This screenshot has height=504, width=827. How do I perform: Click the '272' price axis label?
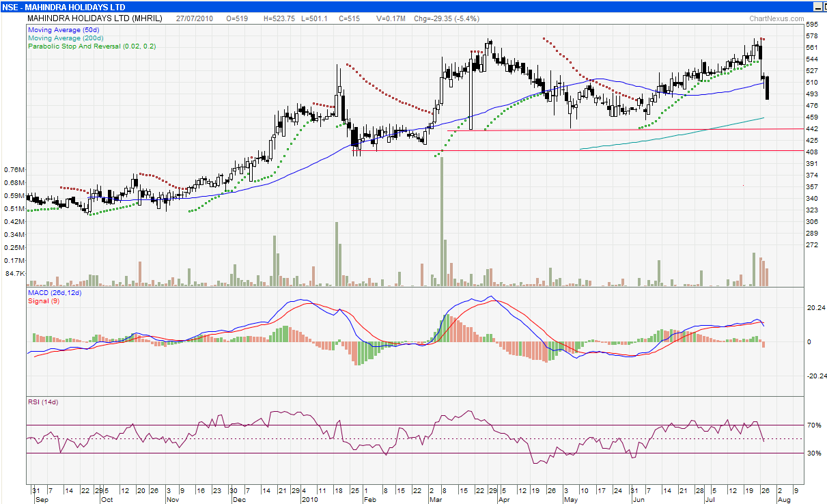pos(812,245)
